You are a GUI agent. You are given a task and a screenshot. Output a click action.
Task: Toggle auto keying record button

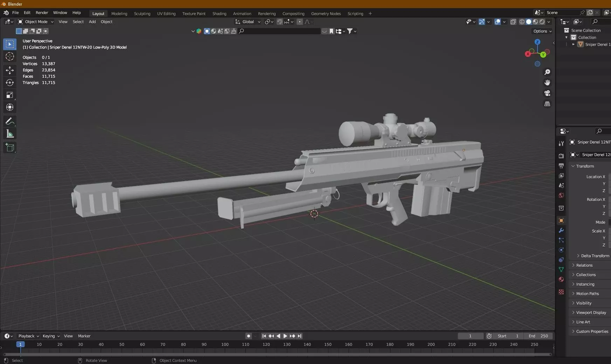(249, 336)
